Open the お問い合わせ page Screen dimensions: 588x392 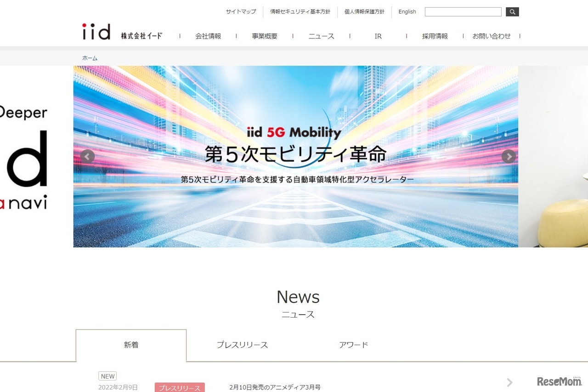[492, 36]
